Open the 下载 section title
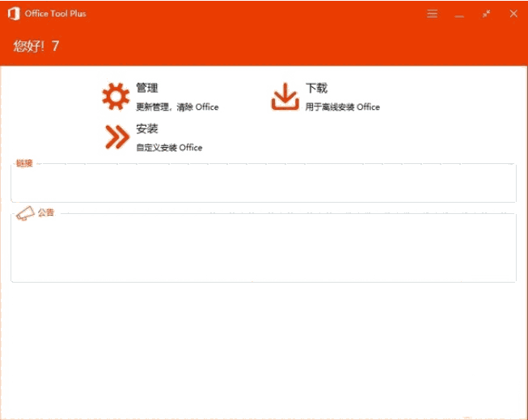The image size is (528, 420). click(316, 88)
